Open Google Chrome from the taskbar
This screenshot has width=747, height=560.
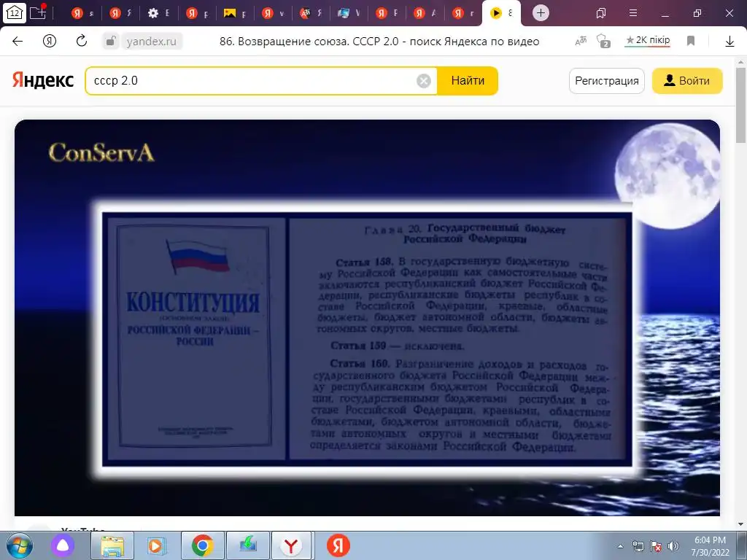[x=203, y=545]
